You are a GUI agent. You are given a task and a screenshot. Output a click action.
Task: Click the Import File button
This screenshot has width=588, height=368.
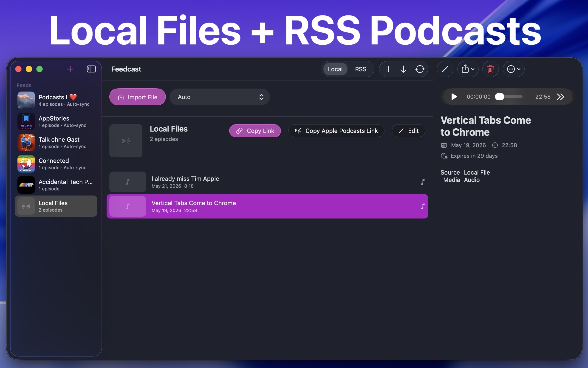pos(138,97)
